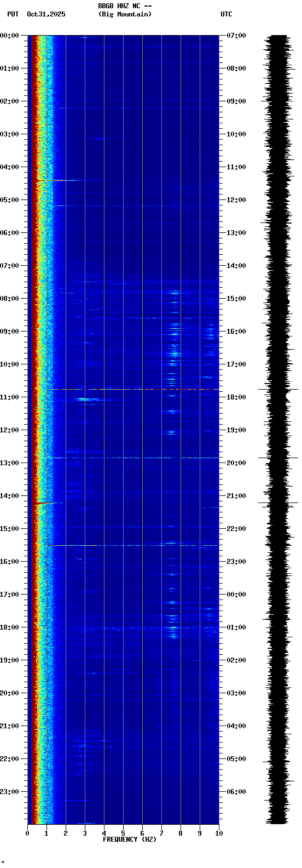Click the red broadband event line near 10:45 PDT
The width and height of the screenshot is (302, 868).
pyautogui.click(x=134, y=389)
